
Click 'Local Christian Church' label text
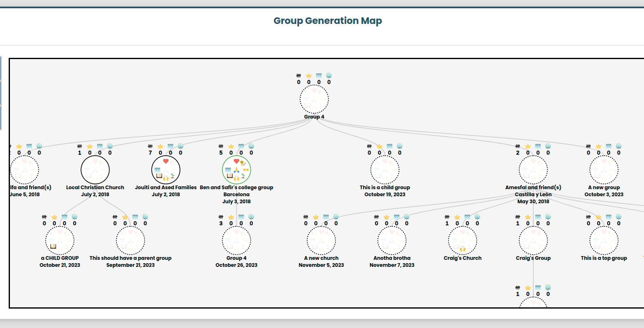point(95,188)
